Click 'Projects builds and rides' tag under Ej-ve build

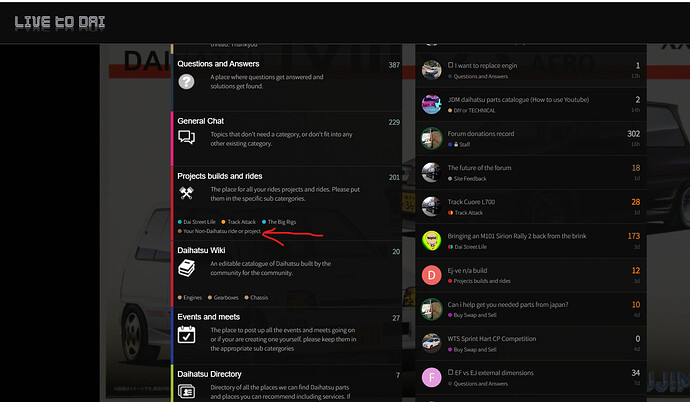(x=479, y=281)
